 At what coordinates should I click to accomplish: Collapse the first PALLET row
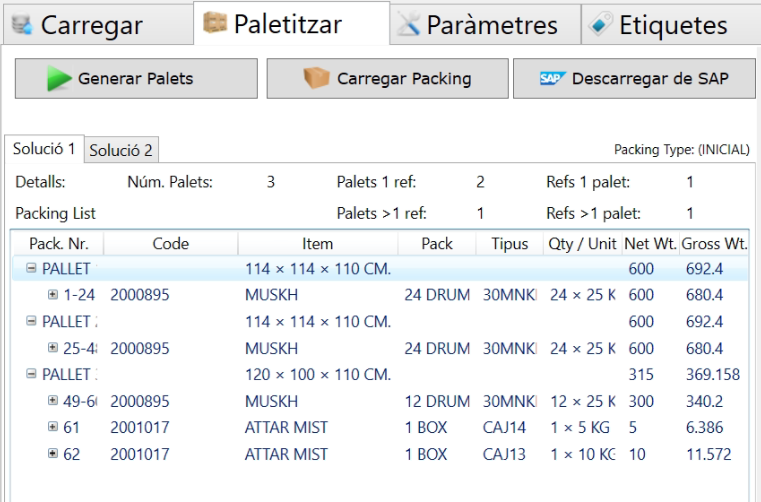[31, 269]
